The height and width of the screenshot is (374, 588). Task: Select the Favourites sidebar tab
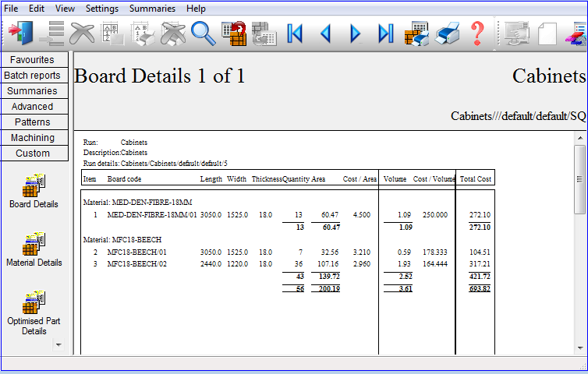[34, 59]
